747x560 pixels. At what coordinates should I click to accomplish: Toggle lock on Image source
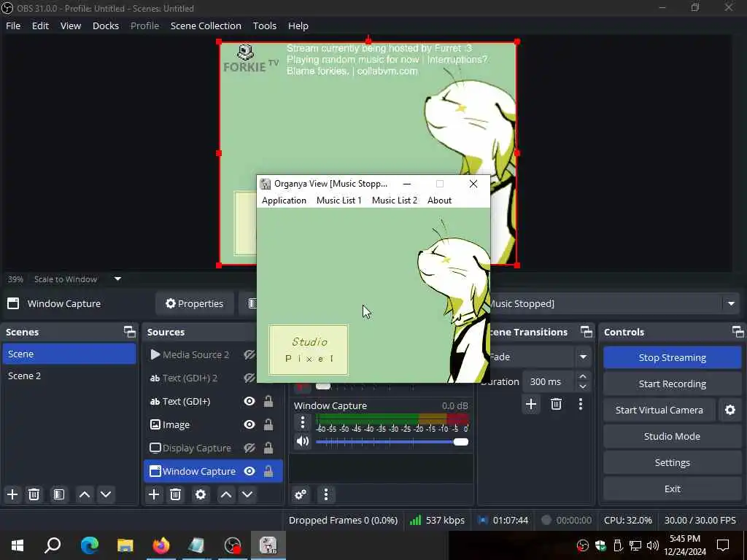click(268, 425)
